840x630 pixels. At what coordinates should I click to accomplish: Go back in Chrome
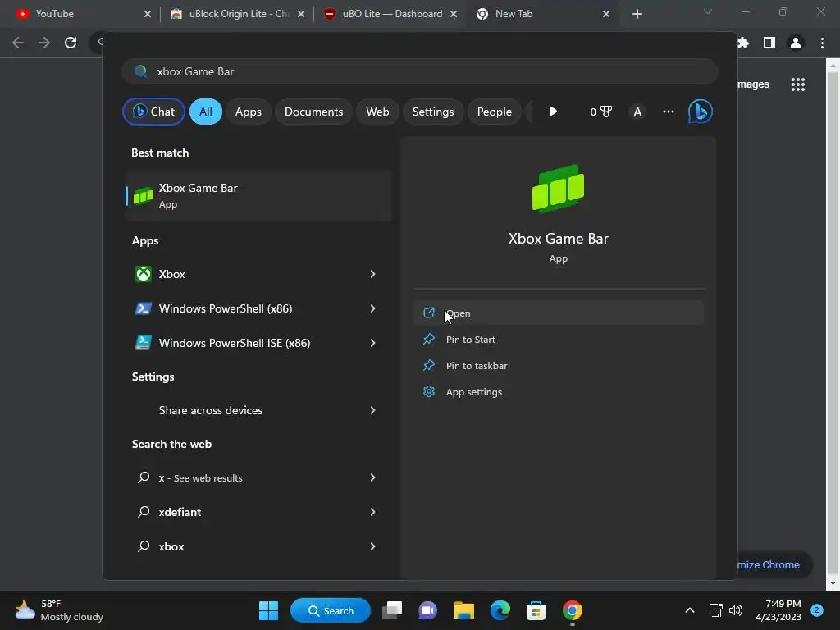(x=18, y=43)
